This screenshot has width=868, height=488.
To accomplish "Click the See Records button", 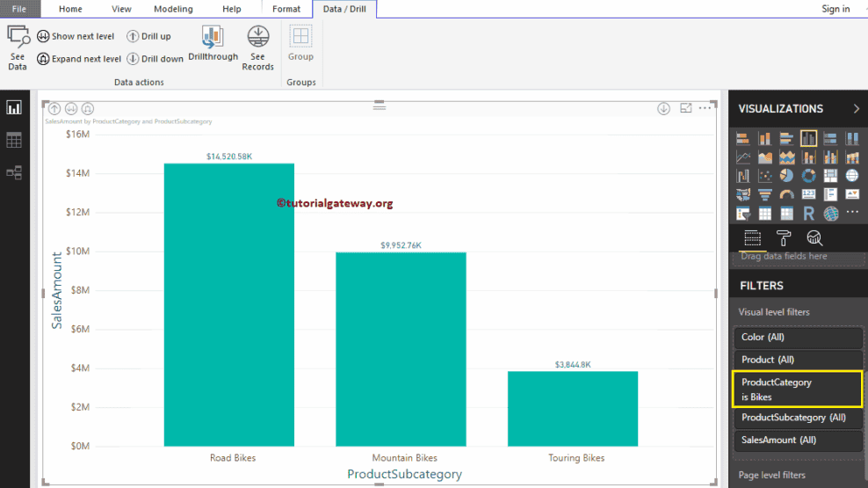I will (x=258, y=48).
